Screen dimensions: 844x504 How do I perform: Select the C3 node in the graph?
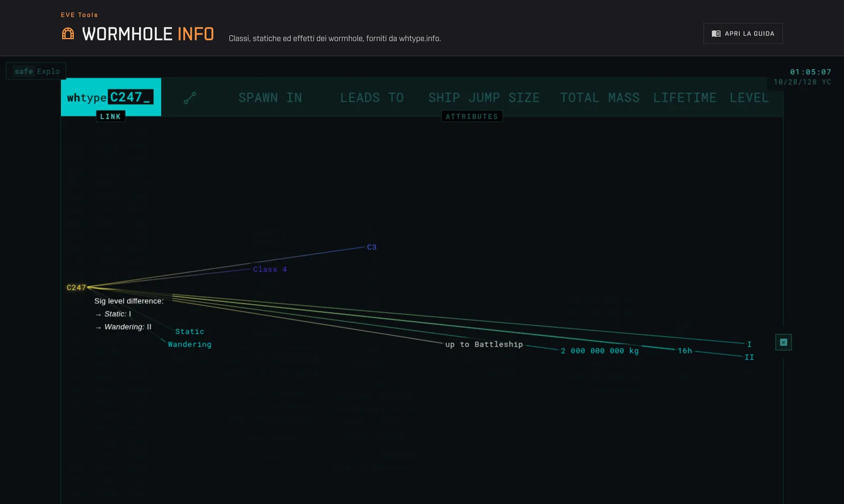click(372, 247)
